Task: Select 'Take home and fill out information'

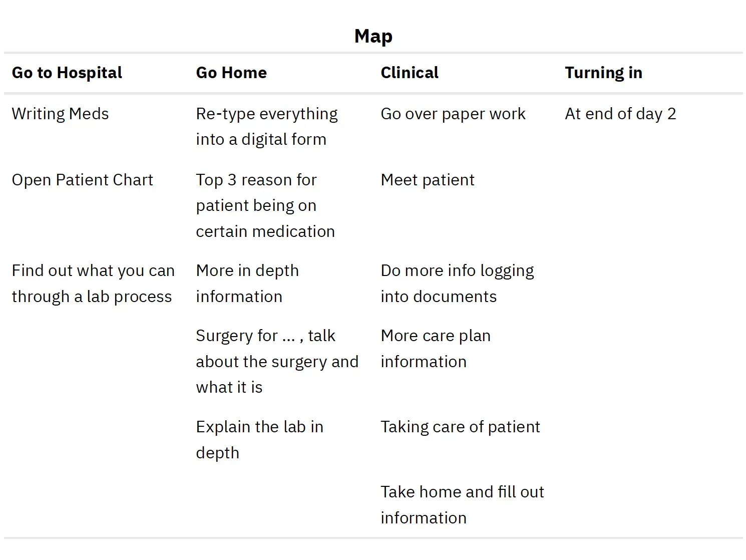Action: [462, 504]
